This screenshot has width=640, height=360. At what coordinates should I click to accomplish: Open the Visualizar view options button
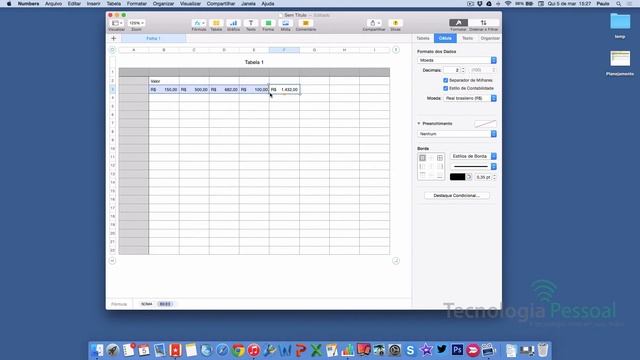point(117,23)
